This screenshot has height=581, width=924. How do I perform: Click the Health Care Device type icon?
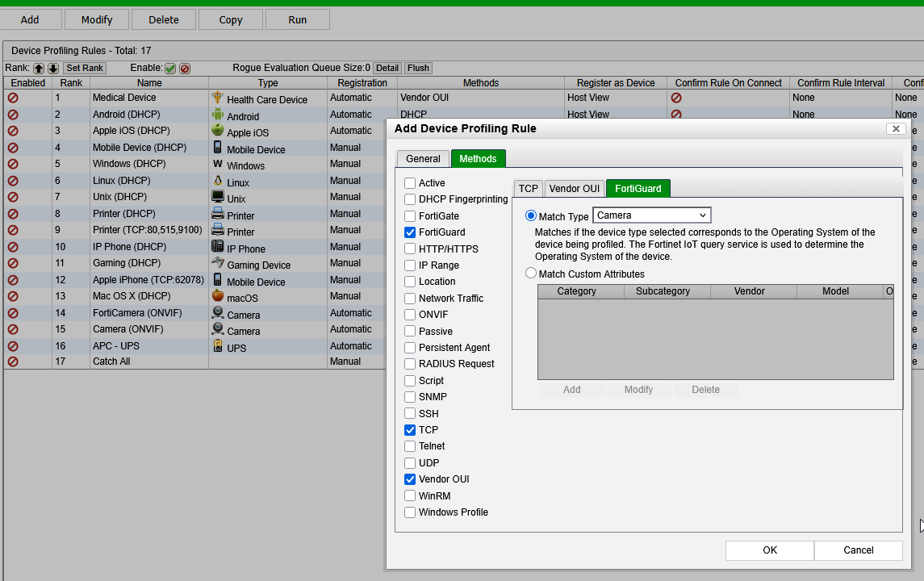point(217,97)
